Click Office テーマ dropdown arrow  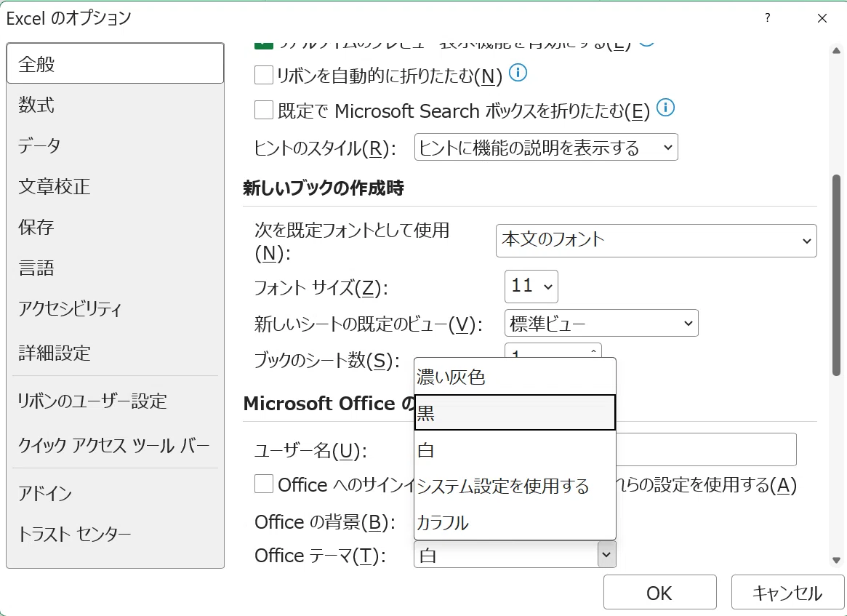[x=606, y=555]
